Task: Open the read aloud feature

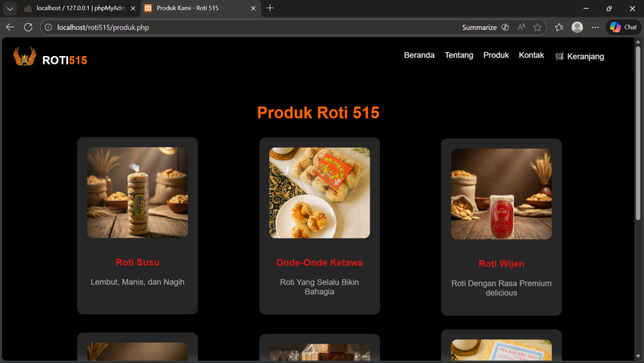Action: [521, 27]
